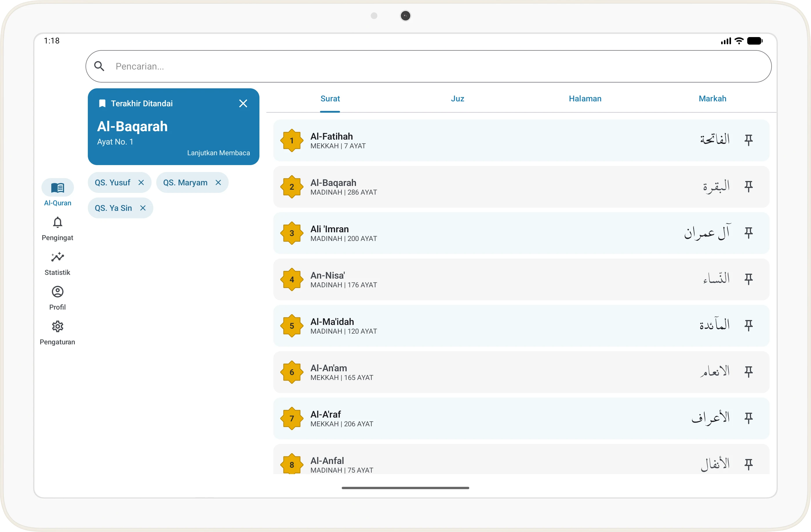This screenshot has width=811, height=532.
Task: Click the surah number 3 badge
Action: (292, 233)
